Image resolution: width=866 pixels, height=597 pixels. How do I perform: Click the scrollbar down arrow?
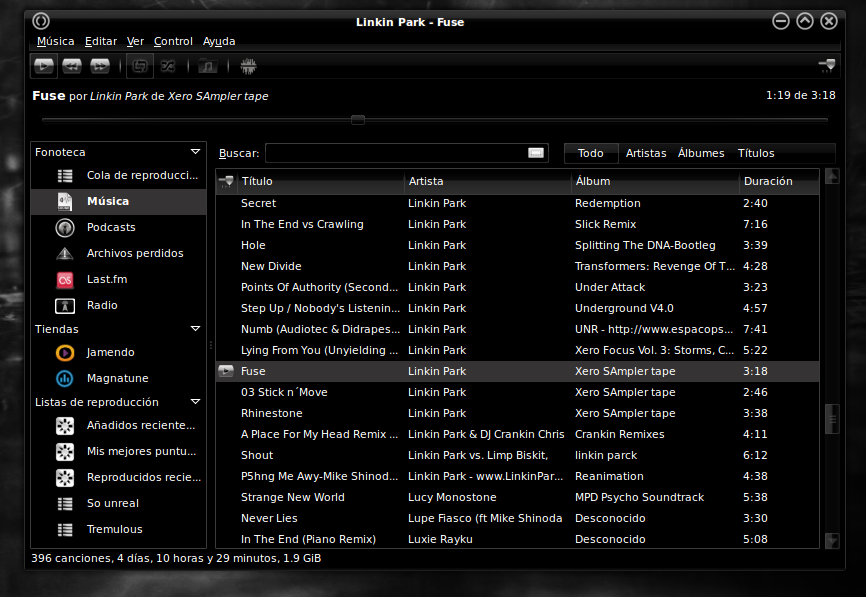click(x=832, y=541)
